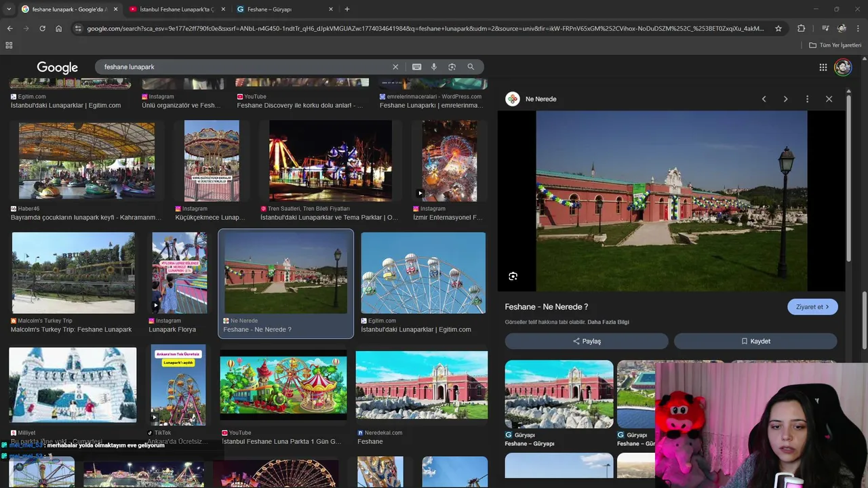This screenshot has width=868, height=488.
Task: Go back in browser history
Action: click(9, 28)
